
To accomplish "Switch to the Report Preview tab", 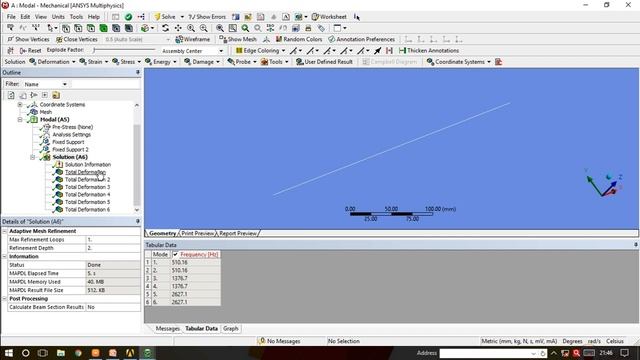I will [x=238, y=233].
